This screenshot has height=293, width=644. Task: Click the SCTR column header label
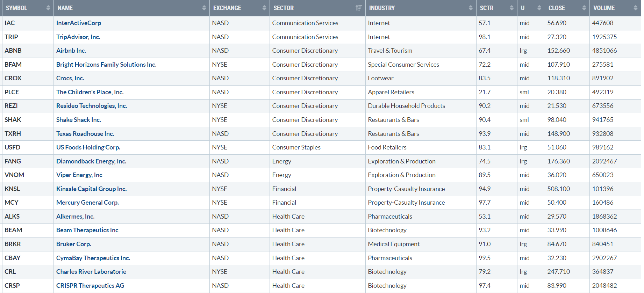tap(486, 8)
